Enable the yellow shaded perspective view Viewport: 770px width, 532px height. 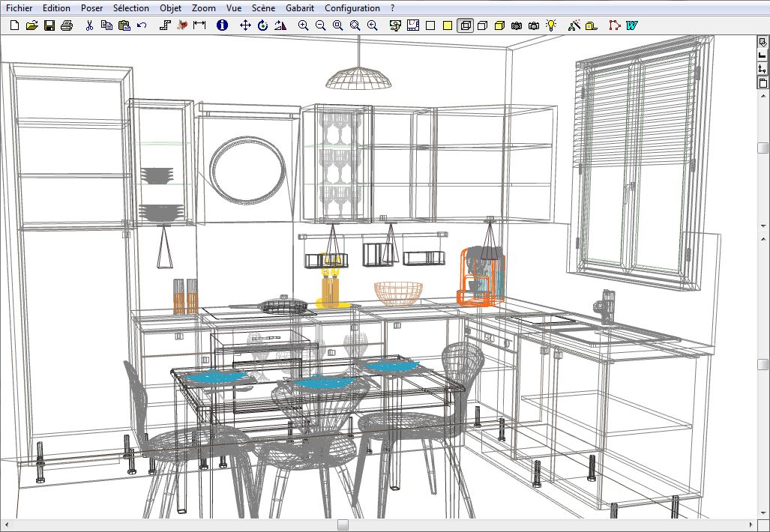pyautogui.click(x=499, y=25)
